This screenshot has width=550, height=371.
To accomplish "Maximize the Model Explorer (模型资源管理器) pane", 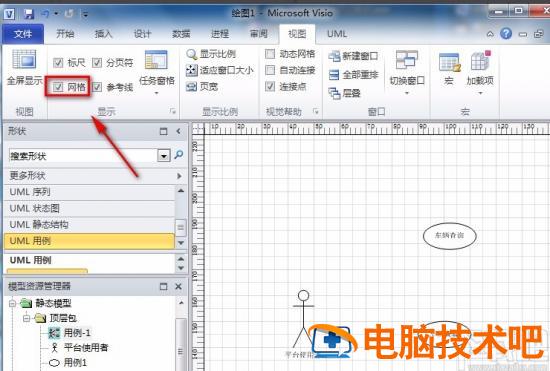I will click(163, 286).
